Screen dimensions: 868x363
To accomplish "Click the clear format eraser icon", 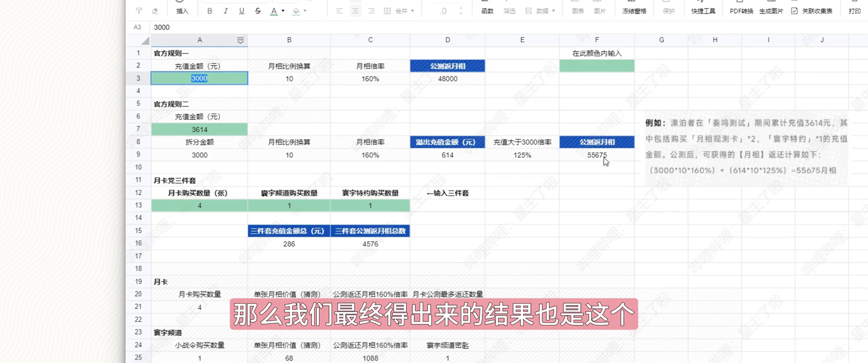I will [x=155, y=11].
